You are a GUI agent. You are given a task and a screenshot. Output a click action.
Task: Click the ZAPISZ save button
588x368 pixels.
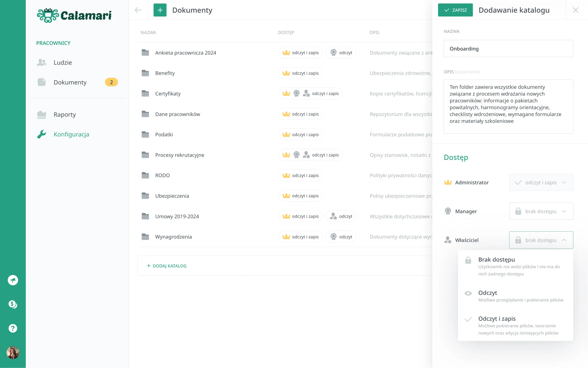point(455,10)
